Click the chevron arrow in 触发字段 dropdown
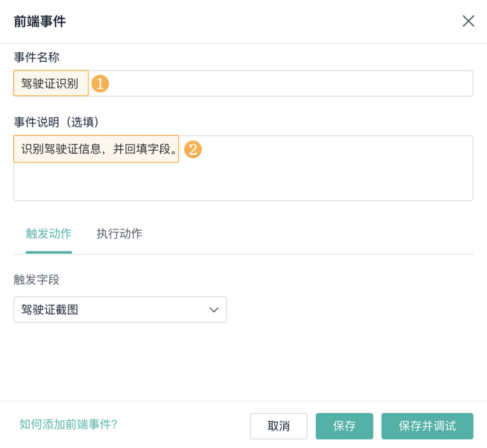 pyautogui.click(x=213, y=310)
